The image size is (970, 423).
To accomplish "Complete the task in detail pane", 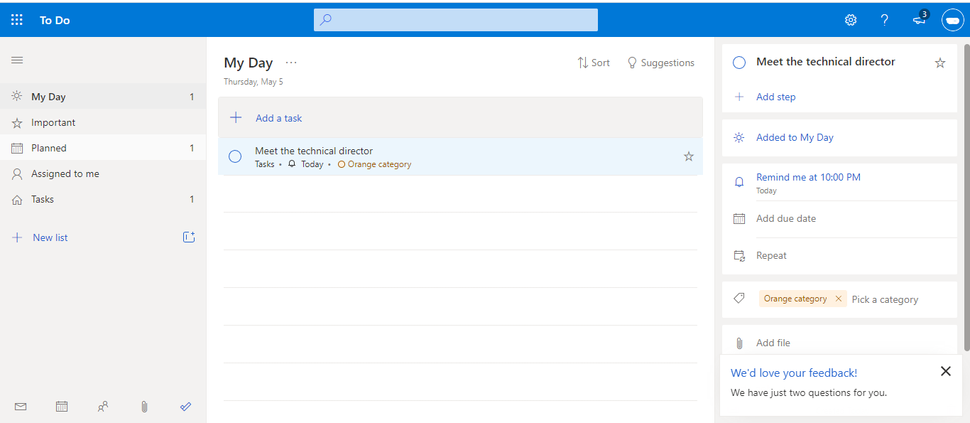I will pos(739,62).
